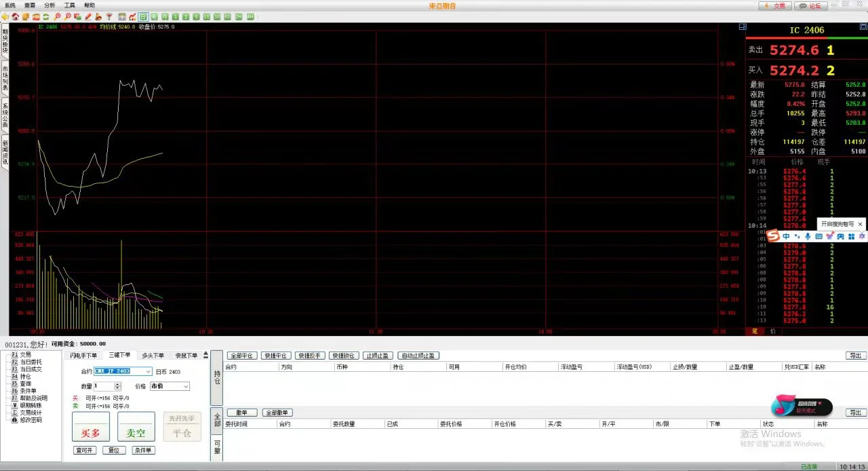Click the 交易 button at top right
Viewport: 868px width, 471px height.
(x=774, y=5)
